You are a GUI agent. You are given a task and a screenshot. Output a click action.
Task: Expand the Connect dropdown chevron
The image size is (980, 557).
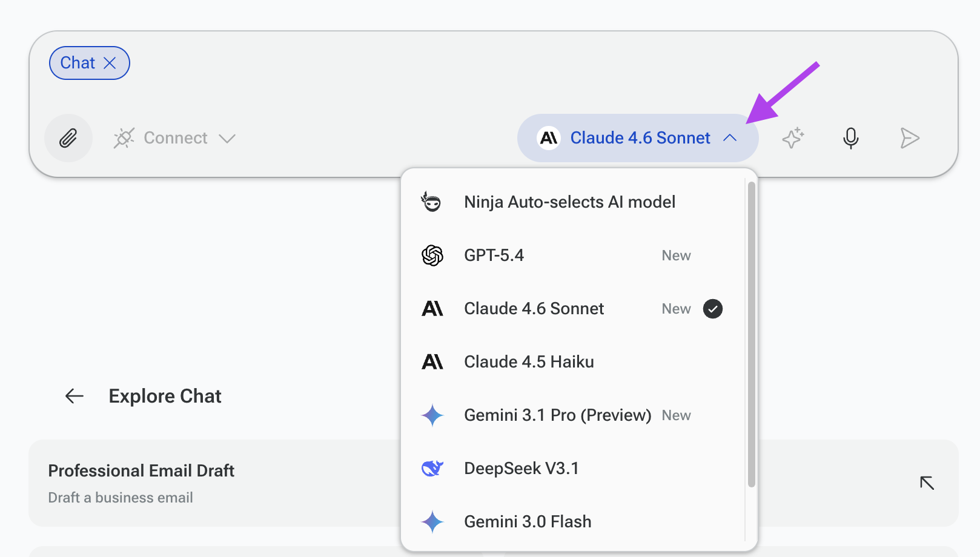[x=227, y=139]
